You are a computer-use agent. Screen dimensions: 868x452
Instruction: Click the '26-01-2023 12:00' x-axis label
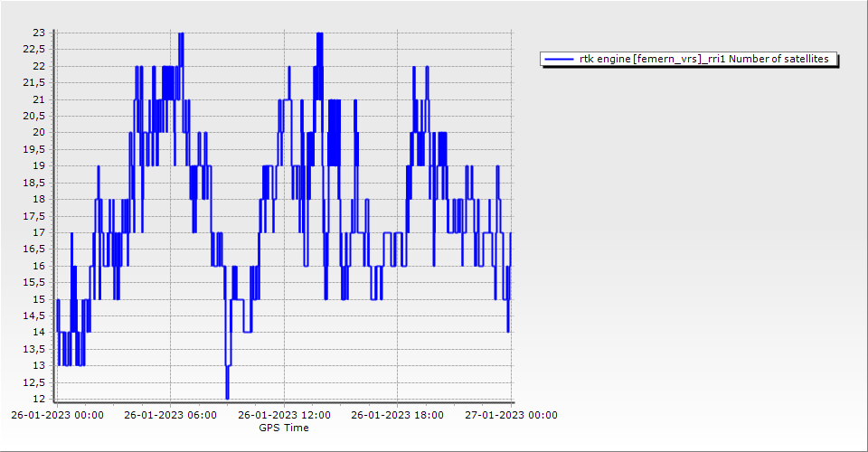click(x=284, y=416)
